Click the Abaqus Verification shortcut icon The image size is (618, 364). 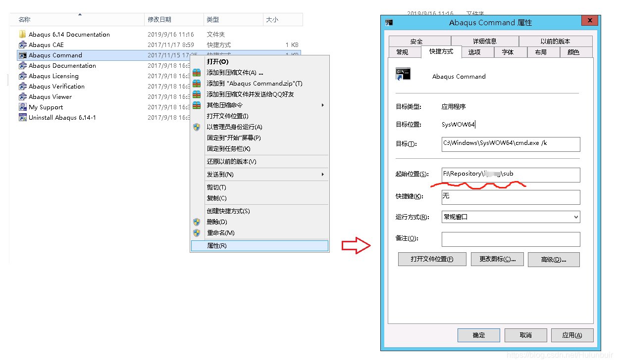(x=22, y=86)
